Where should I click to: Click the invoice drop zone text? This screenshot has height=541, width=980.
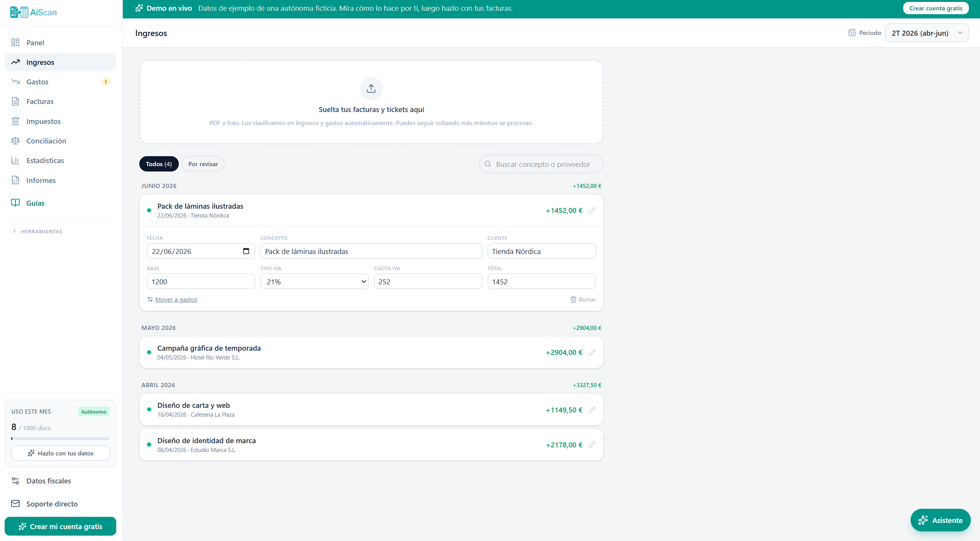(371, 109)
